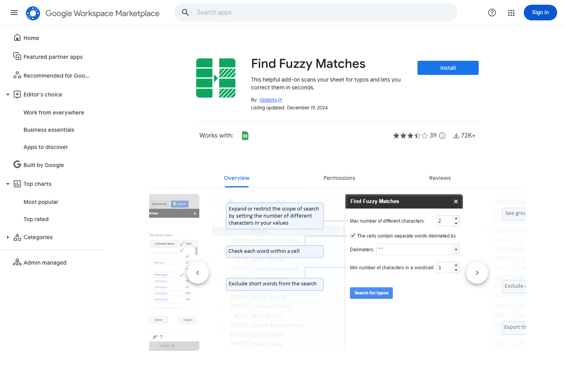Switch to the Permissions tab
This screenshot has width=565, height=392.
click(339, 178)
